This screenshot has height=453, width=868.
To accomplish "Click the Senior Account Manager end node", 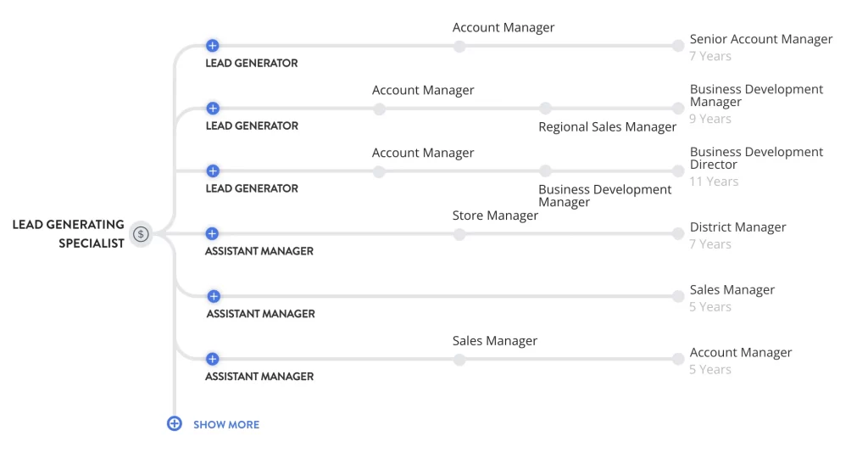I will click(x=677, y=46).
